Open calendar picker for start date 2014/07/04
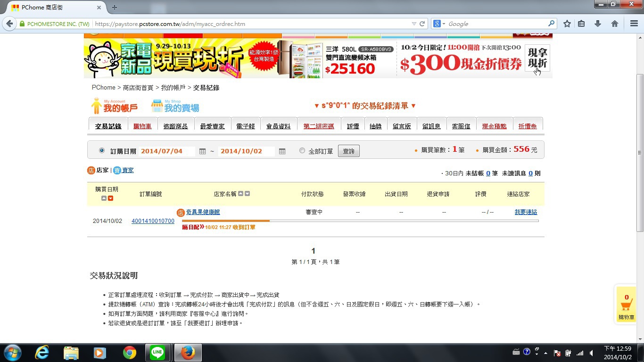Image resolution: width=644 pixels, height=362 pixels. pos(202,151)
